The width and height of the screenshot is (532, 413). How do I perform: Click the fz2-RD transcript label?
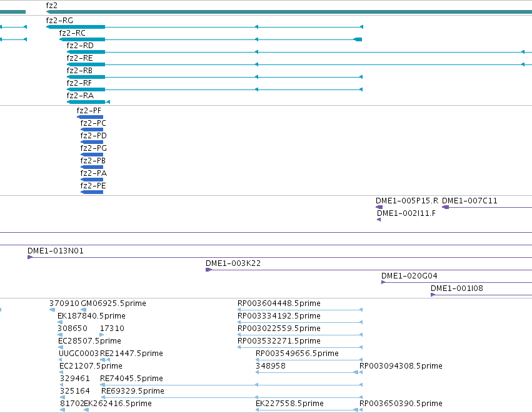point(80,46)
